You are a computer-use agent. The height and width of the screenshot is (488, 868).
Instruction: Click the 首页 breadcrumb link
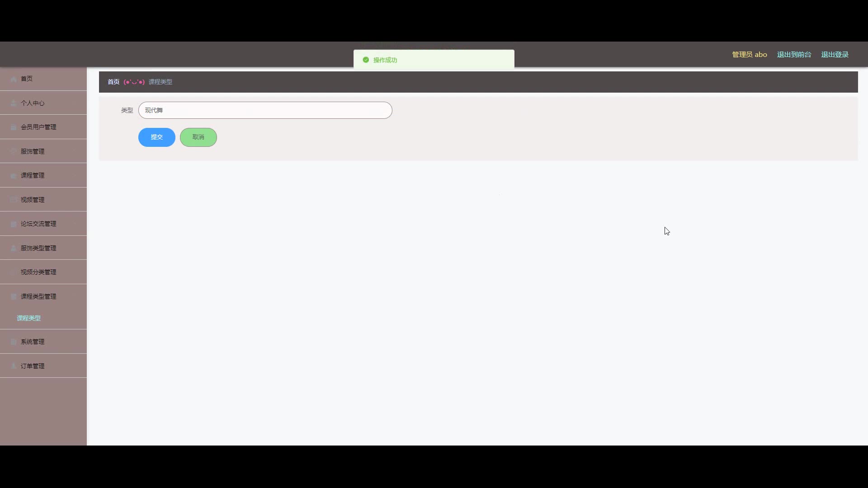113,82
